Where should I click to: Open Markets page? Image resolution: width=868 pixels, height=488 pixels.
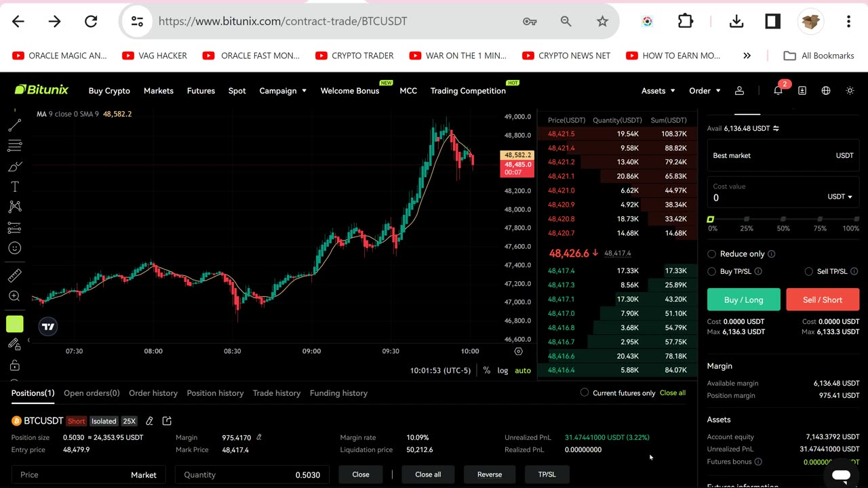[159, 90]
